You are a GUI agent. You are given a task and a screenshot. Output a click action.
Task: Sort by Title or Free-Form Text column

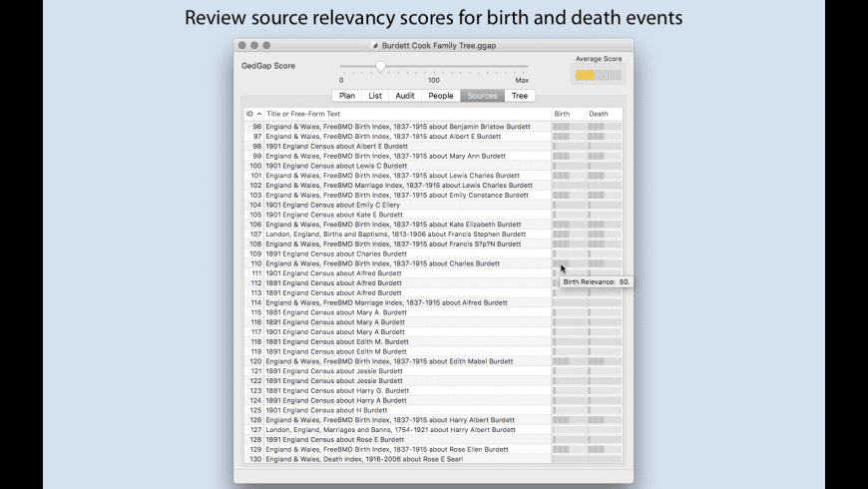click(408, 114)
